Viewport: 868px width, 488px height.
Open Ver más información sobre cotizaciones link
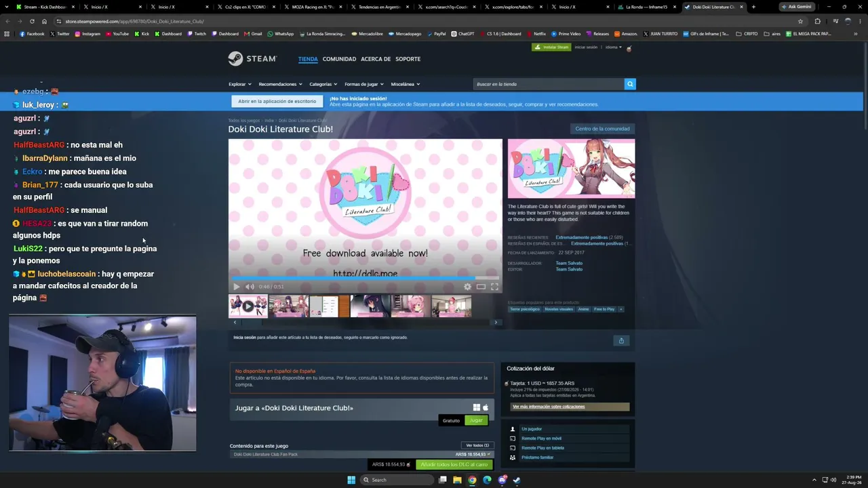549,407
